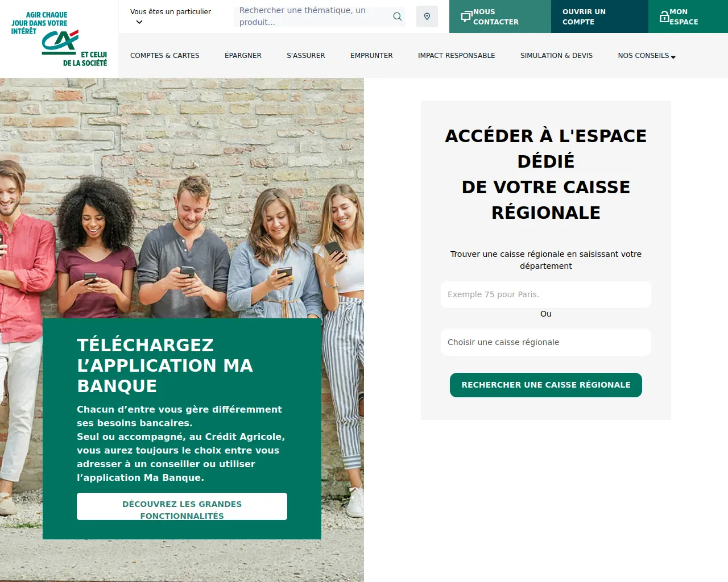This screenshot has width=728, height=582.
Task: Focus the department number input field
Action: point(546,294)
